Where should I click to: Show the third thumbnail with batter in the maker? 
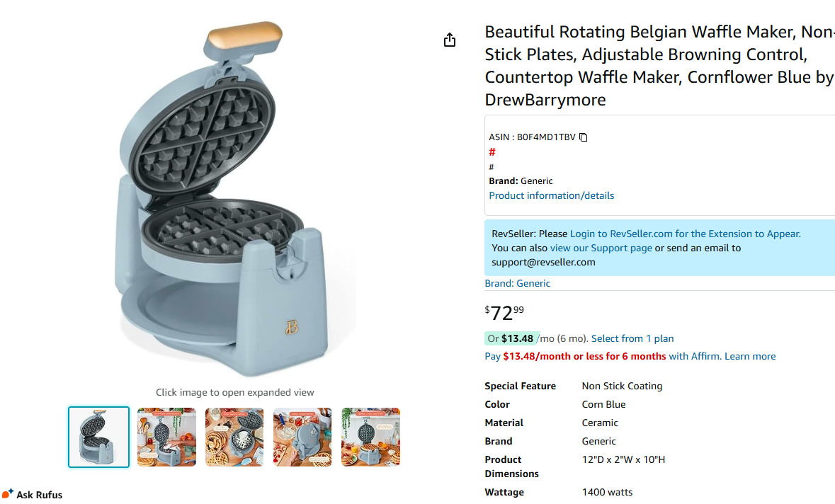234,437
